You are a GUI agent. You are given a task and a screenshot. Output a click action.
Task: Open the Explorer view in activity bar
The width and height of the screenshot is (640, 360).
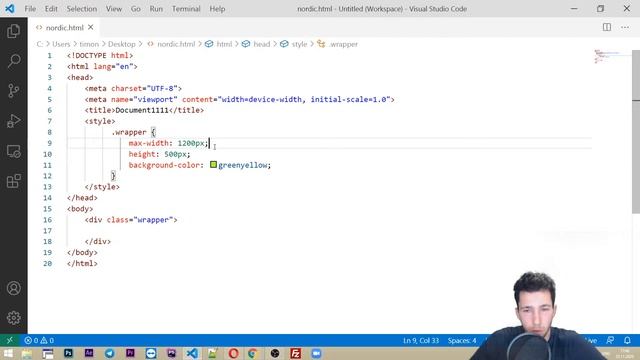(x=13, y=31)
